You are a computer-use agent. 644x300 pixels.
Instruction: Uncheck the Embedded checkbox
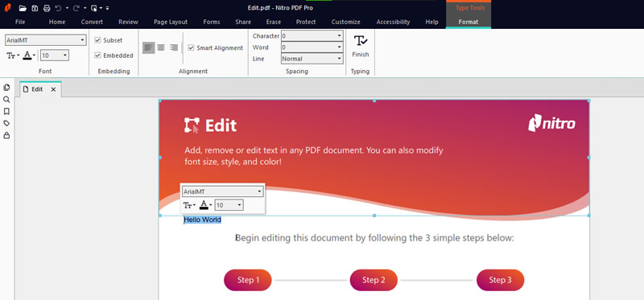tap(97, 55)
